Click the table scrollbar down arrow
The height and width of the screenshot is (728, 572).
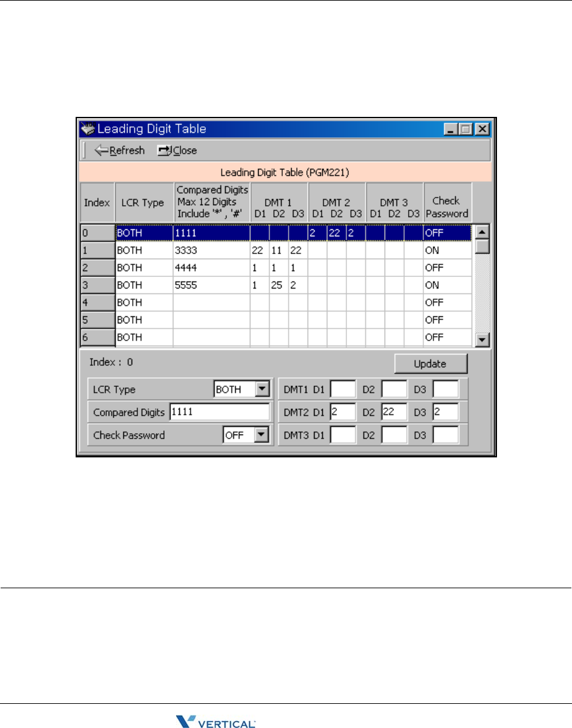tap(482, 340)
